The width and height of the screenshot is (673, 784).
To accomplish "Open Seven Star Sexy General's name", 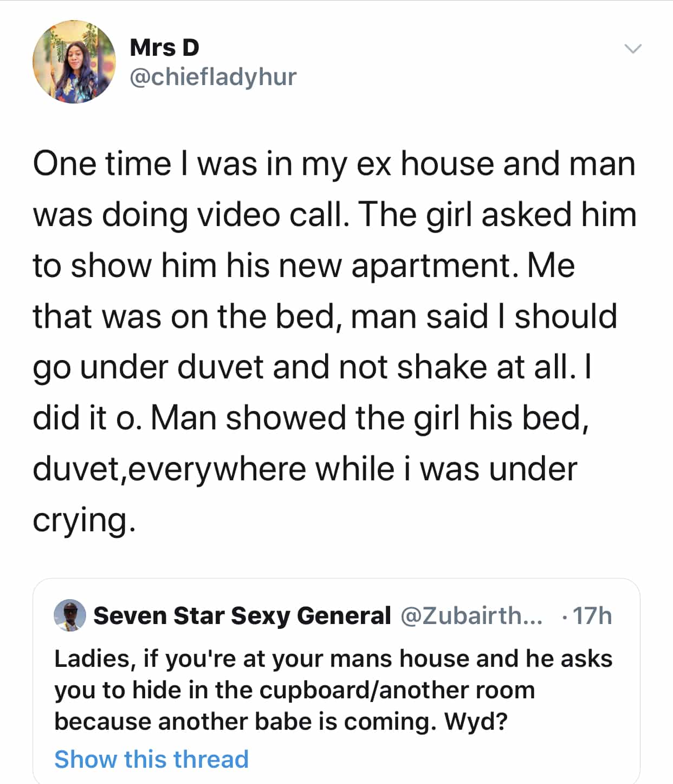I will [x=242, y=616].
